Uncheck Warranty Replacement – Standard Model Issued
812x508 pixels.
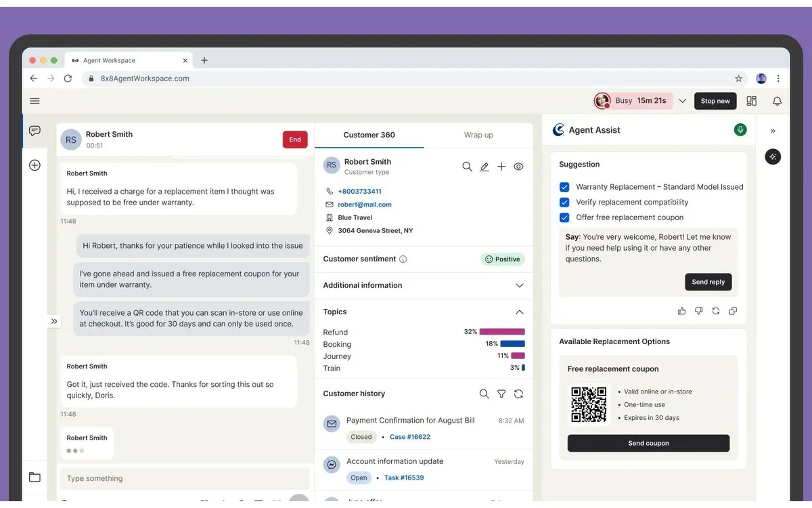(x=564, y=187)
